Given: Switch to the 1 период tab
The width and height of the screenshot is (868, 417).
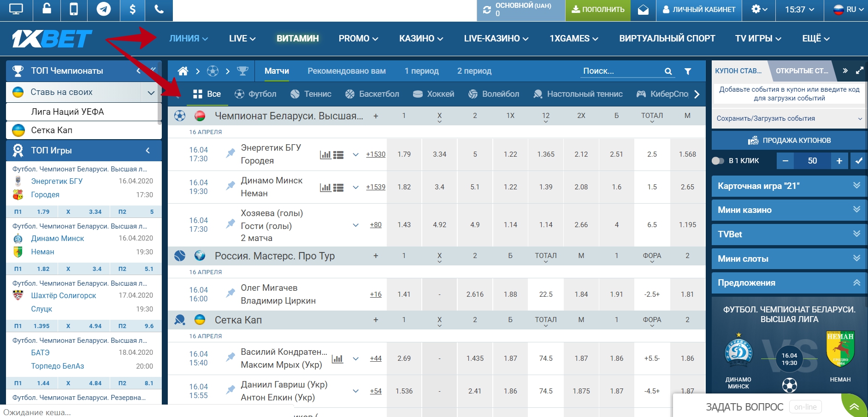Looking at the screenshot, I should coord(421,71).
